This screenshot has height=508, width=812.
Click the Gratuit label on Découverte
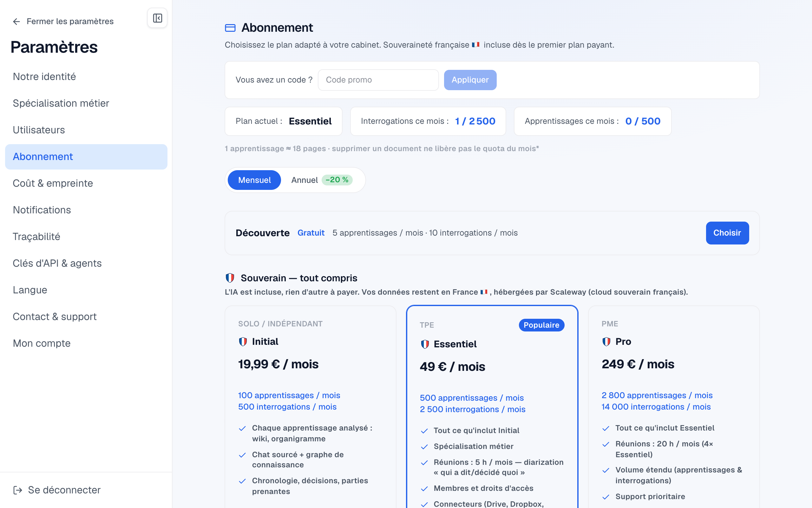pyautogui.click(x=311, y=233)
